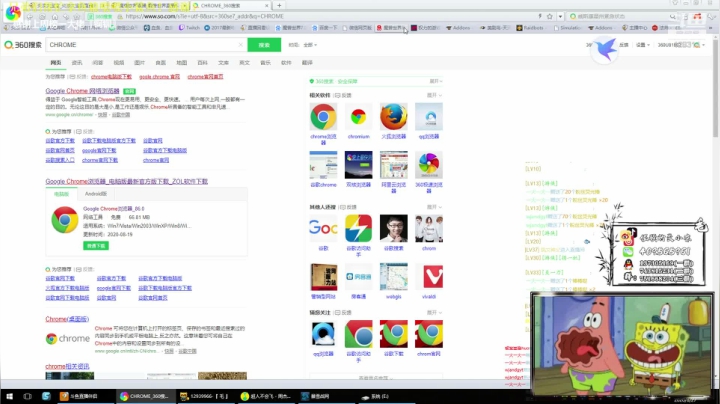The width and height of the screenshot is (720, 404).
Task: Select the CHROME_360搜索 browser tab
Action: point(231,6)
